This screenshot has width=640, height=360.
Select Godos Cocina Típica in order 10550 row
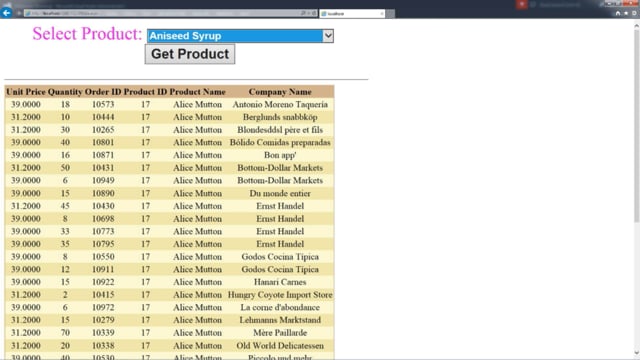pyautogui.click(x=280, y=257)
